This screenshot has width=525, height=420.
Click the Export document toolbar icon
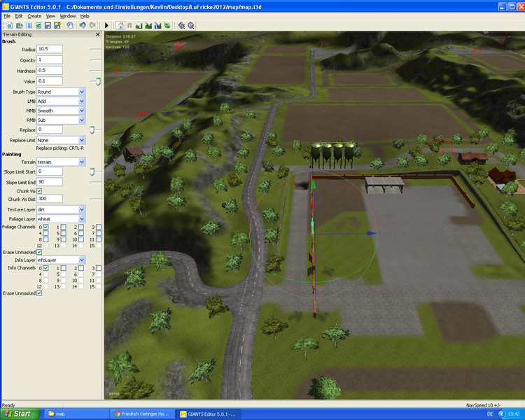[x=69, y=25]
